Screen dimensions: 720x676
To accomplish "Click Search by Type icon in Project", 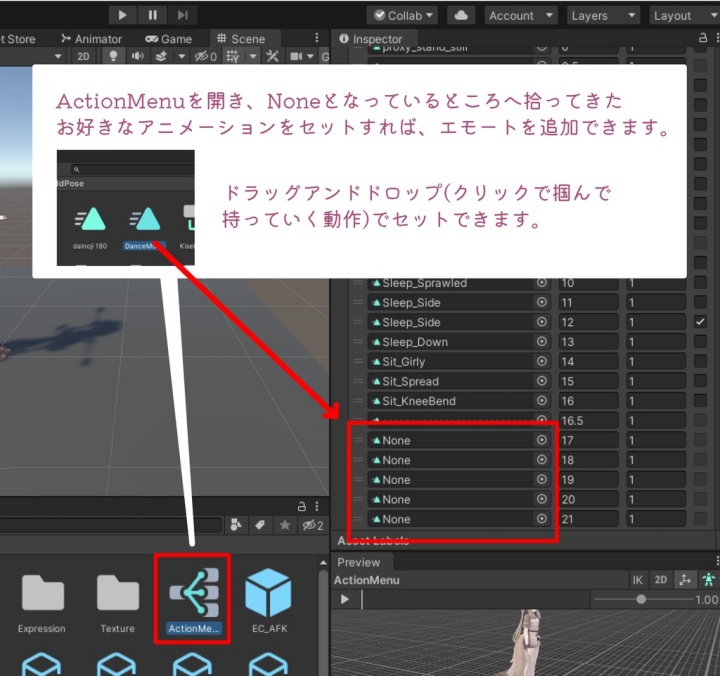I will [x=236, y=525].
